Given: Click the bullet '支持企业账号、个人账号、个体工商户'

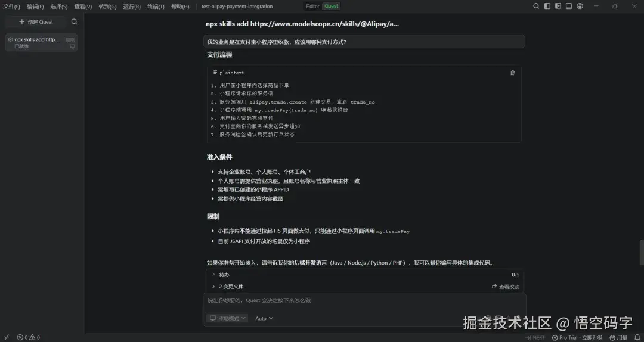Looking at the screenshot, I should coord(264,172).
